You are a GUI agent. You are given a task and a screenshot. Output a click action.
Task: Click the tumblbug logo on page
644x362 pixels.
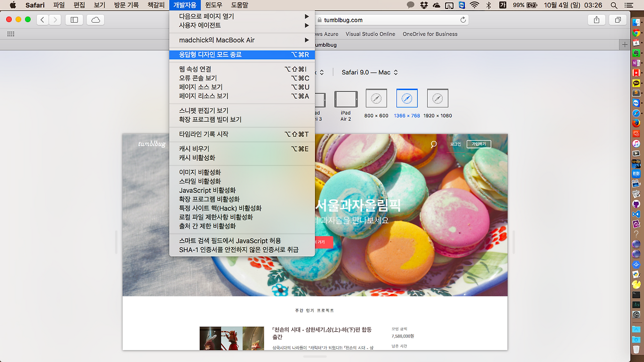[152, 144]
